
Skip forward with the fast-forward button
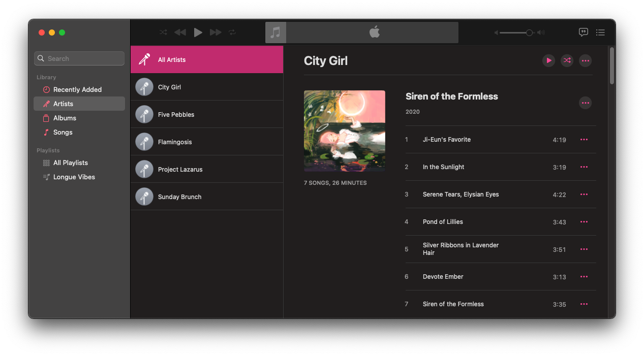(x=216, y=33)
